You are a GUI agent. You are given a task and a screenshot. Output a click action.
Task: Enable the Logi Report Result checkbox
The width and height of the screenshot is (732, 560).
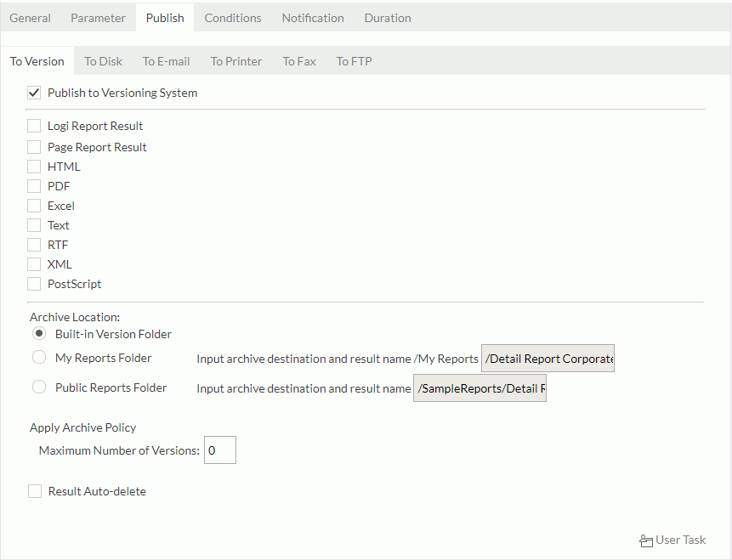(34, 127)
